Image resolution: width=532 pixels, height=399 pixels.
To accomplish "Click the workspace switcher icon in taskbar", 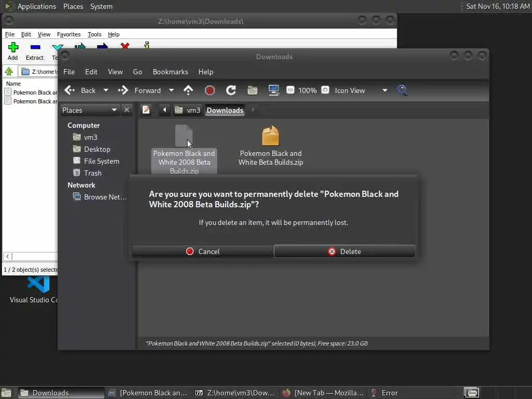I will pyautogui.click(x=472, y=393).
